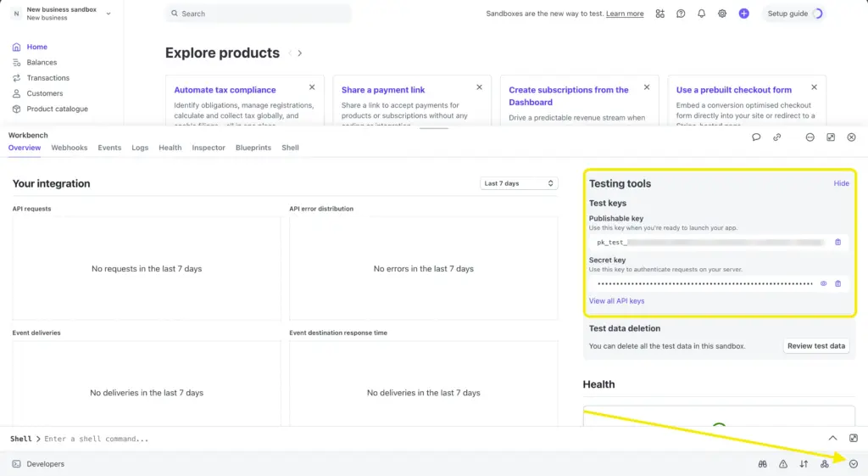The image size is (868, 476).
Task: Switch to the Inspector tab
Action: 209,148
